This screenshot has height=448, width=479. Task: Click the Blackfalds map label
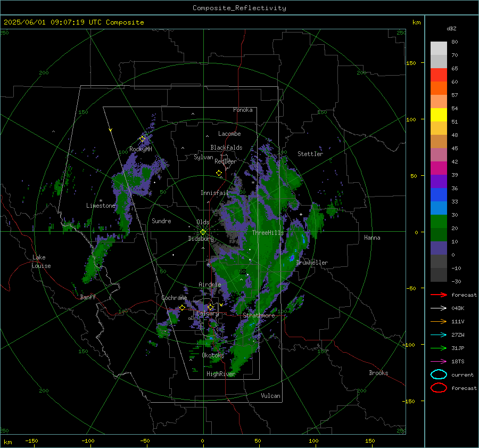[x=226, y=148]
